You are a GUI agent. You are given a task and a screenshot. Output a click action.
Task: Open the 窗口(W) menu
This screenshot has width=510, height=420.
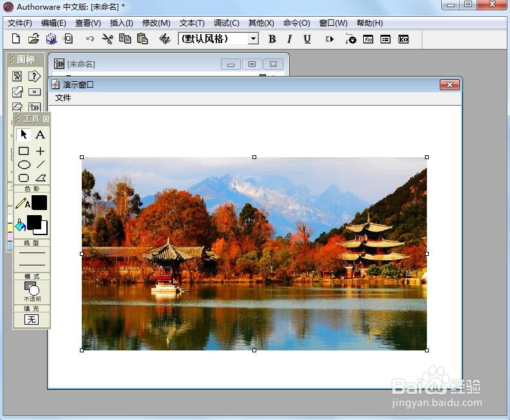tap(334, 23)
